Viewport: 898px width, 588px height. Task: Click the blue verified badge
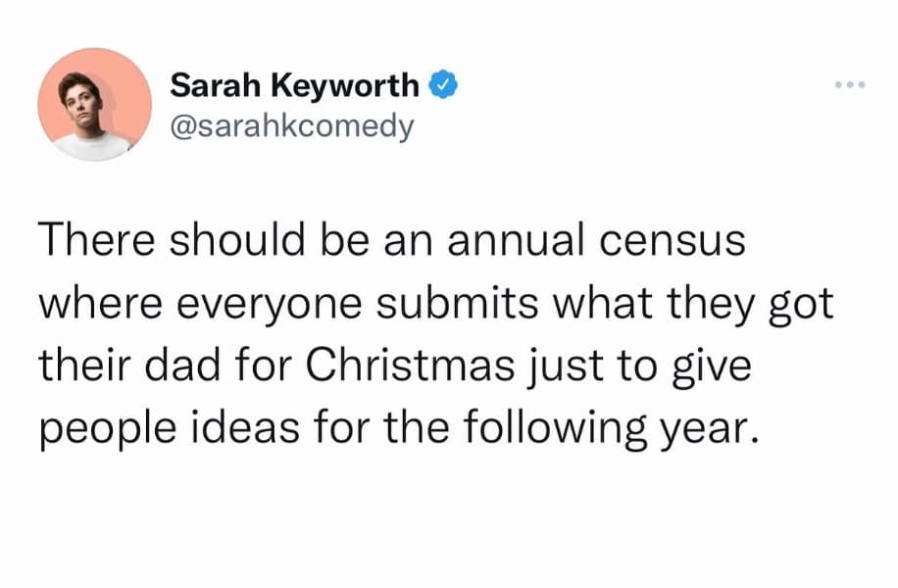click(440, 86)
